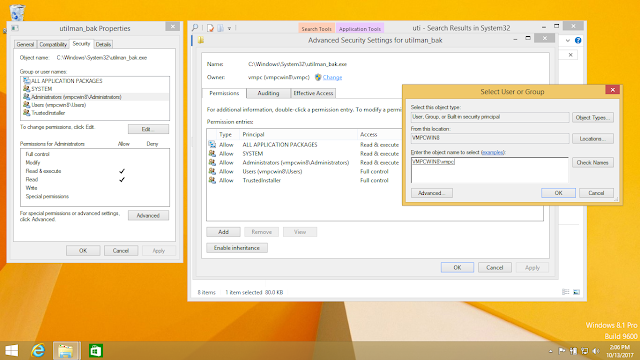Select Administrators in Properties group list
The height and width of the screenshot is (360, 640).
(96, 97)
